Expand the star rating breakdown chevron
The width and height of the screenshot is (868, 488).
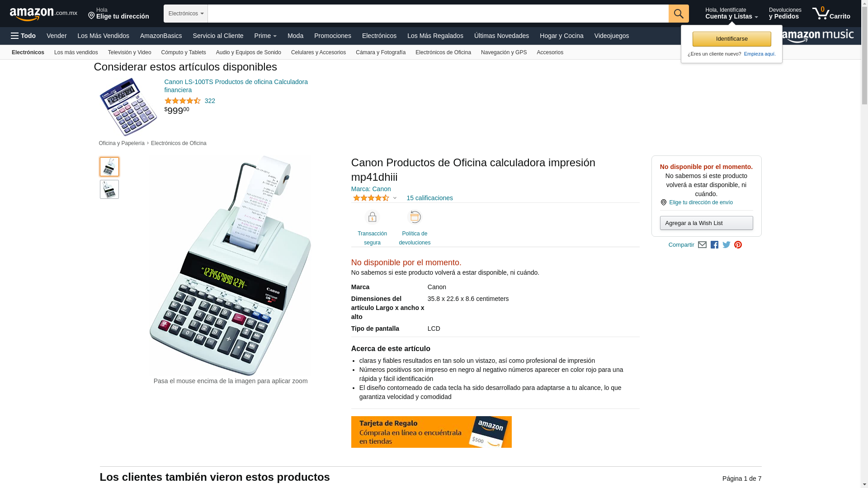click(x=395, y=198)
